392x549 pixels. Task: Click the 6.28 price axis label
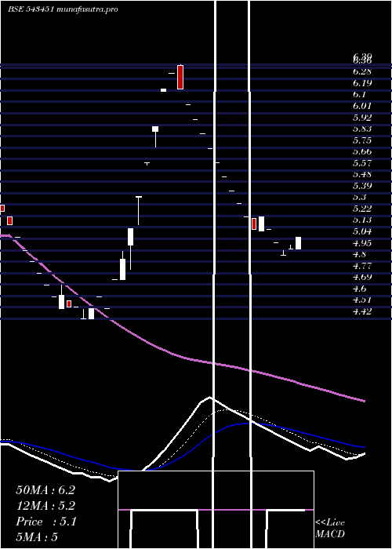click(x=362, y=71)
